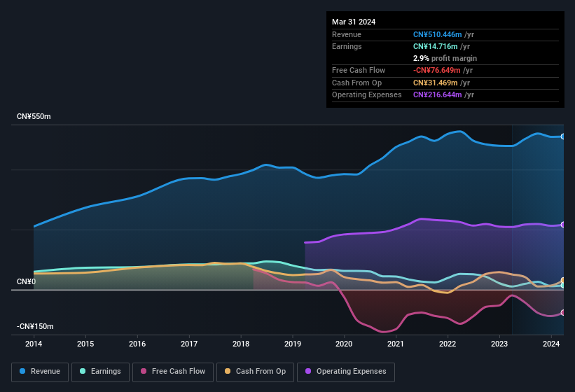
Task: Click the CN¥31.469m cash from op value
Action: pos(436,83)
